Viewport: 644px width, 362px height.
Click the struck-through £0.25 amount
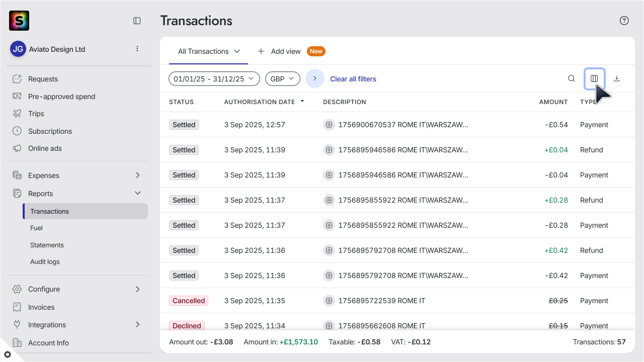(558, 301)
